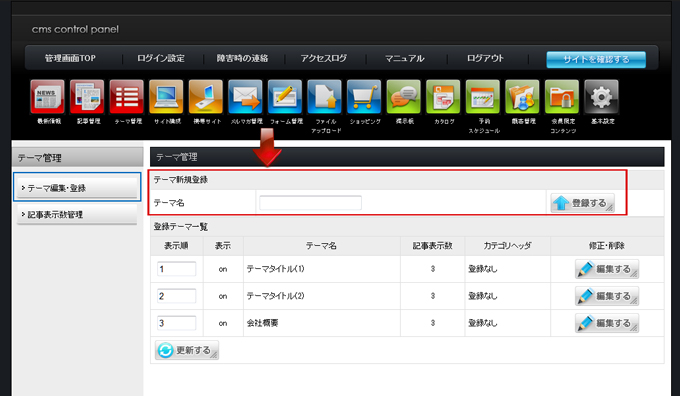Open the メルマガ管理 envelope icon
The width and height of the screenshot is (680, 396).
[245, 97]
